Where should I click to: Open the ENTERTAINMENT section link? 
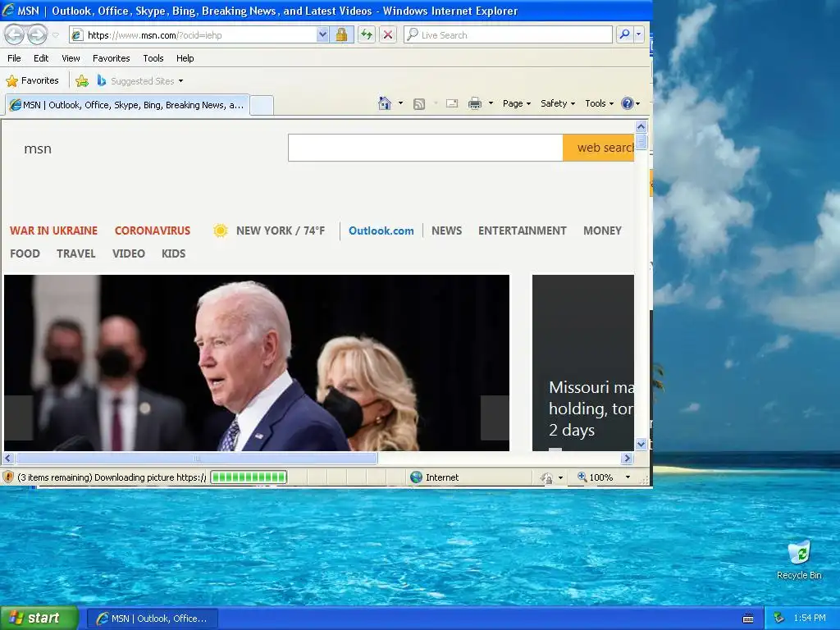pyautogui.click(x=522, y=231)
